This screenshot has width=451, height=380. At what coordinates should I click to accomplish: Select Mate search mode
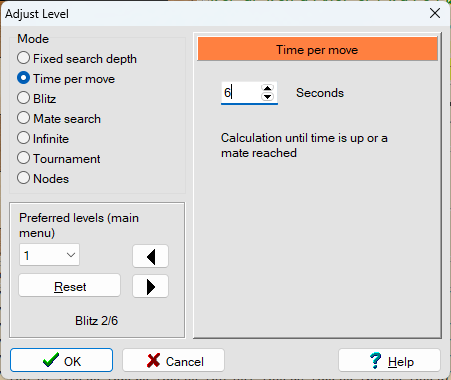[x=59, y=119]
